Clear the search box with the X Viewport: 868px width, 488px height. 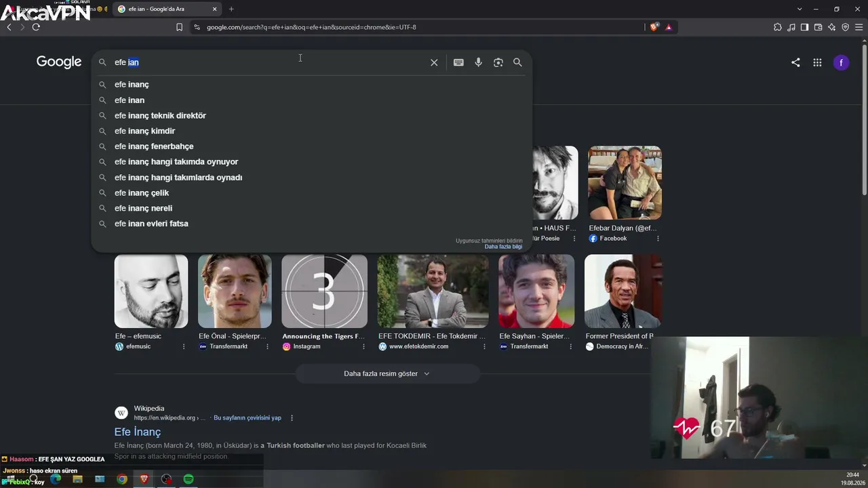tap(434, 62)
